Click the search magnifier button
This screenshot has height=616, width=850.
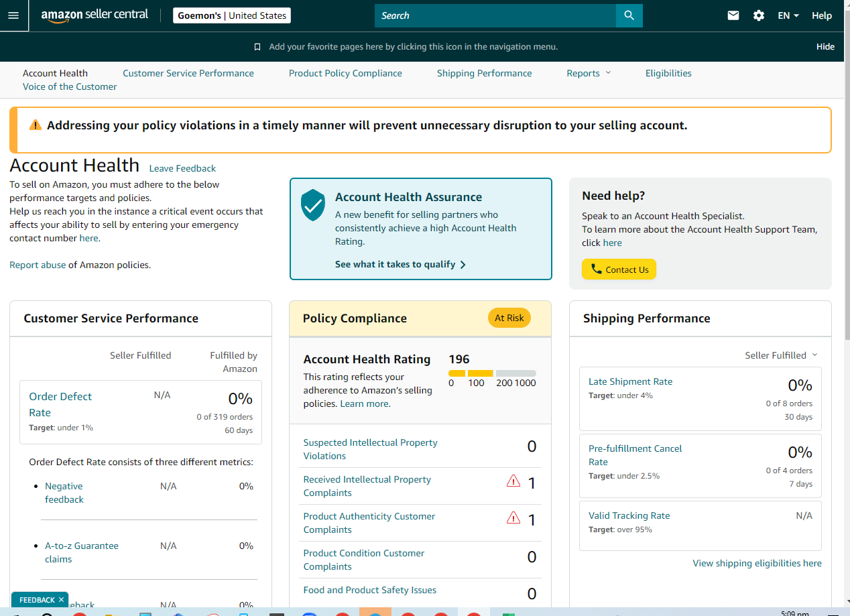coord(629,15)
